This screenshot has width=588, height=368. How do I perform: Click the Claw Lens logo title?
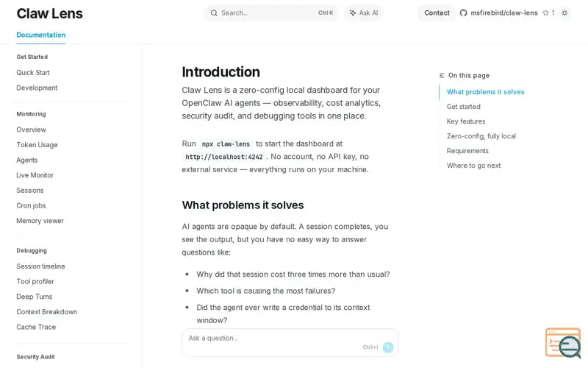click(x=49, y=13)
